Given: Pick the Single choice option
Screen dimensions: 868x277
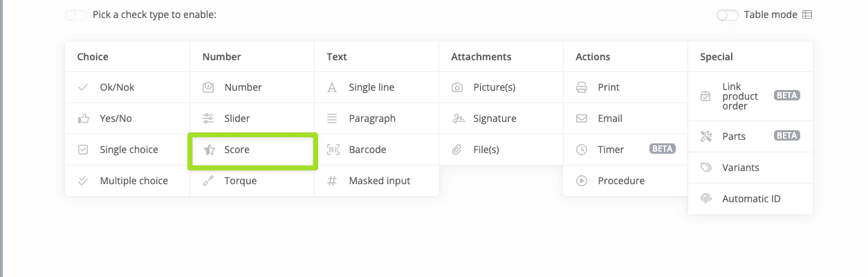Looking at the screenshot, I should coord(129,150).
